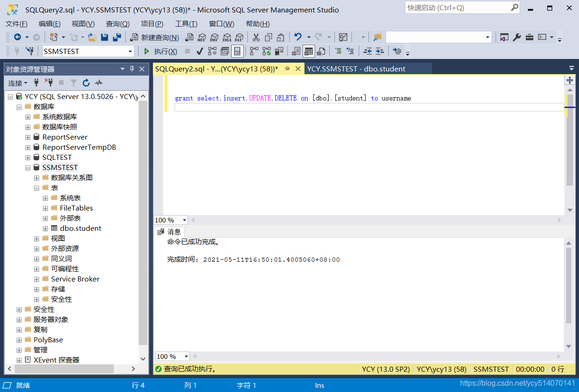Click Display Estimated Execution Plan icon
Image resolution: width=579 pixels, height=392 pixels.
point(212,51)
